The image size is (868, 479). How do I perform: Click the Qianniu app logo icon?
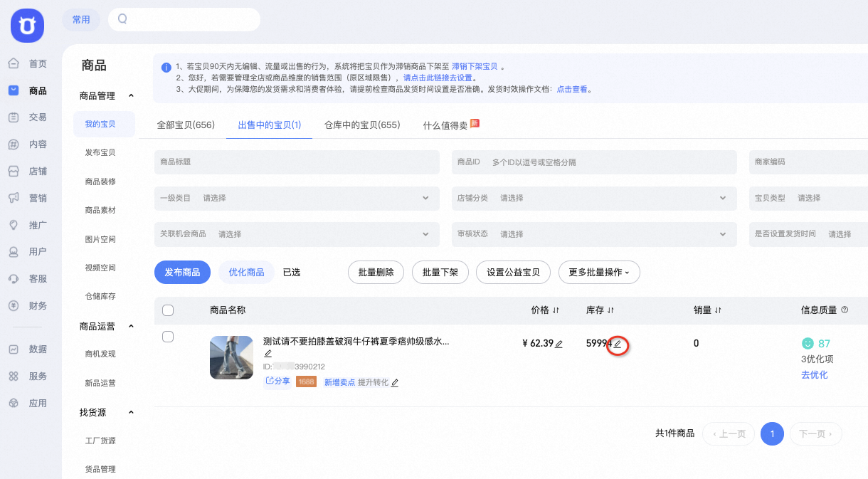27,26
